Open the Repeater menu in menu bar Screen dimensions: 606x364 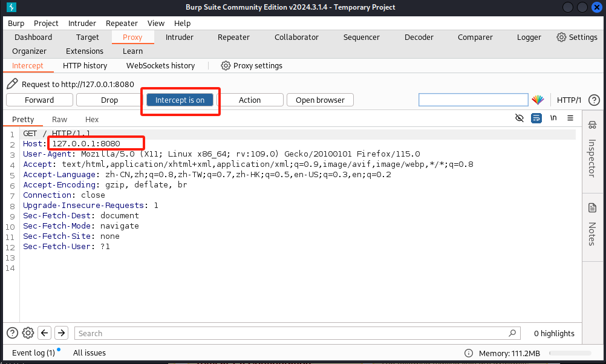coord(122,23)
